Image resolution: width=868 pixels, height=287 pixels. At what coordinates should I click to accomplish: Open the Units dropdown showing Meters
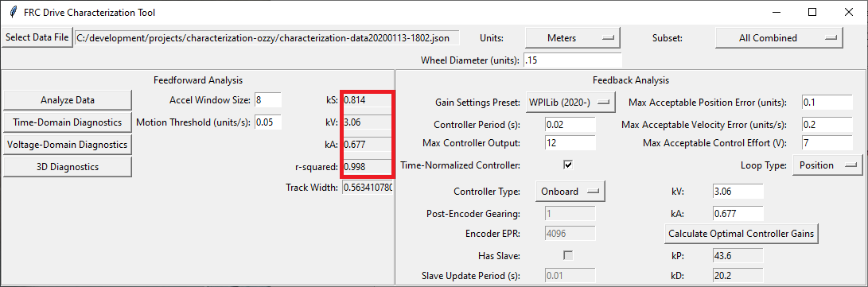click(572, 38)
